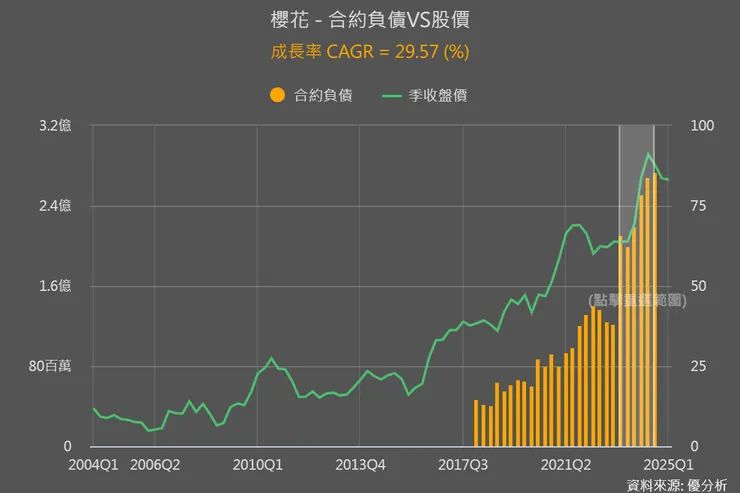Click the 2004Q1 x-axis label

(93, 465)
